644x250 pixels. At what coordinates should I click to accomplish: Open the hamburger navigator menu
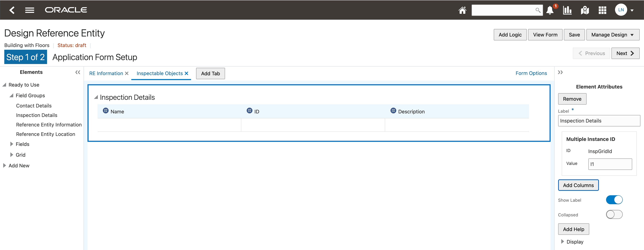[x=30, y=10]
